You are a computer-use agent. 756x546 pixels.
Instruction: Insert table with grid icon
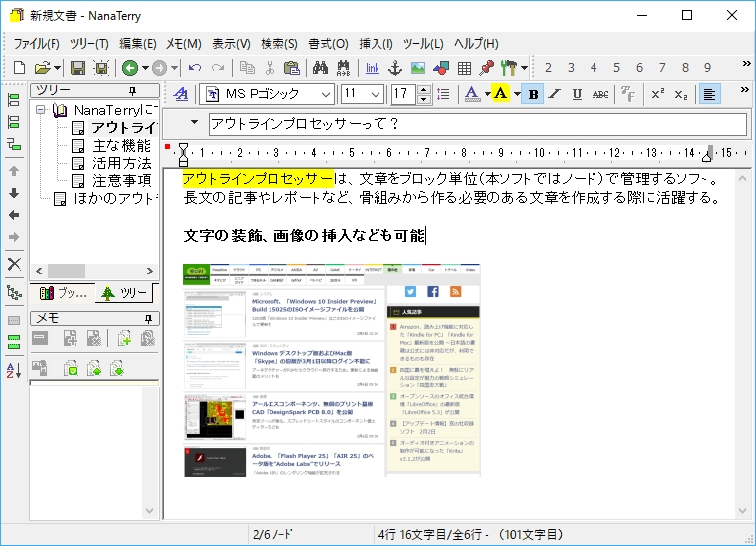(x=464, y=68)
